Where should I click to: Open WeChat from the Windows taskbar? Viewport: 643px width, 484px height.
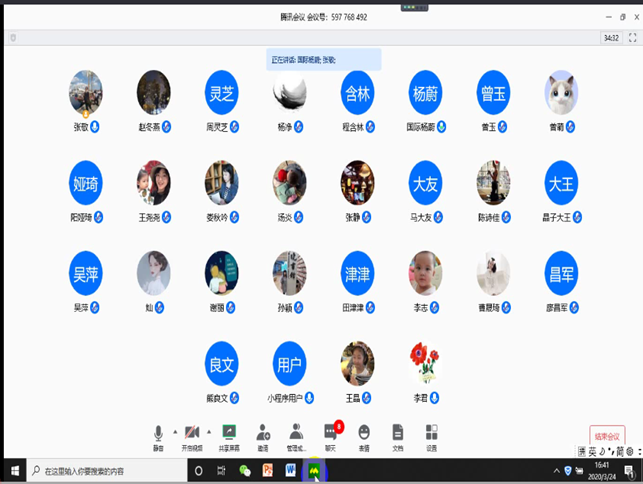tap(245, 470)
